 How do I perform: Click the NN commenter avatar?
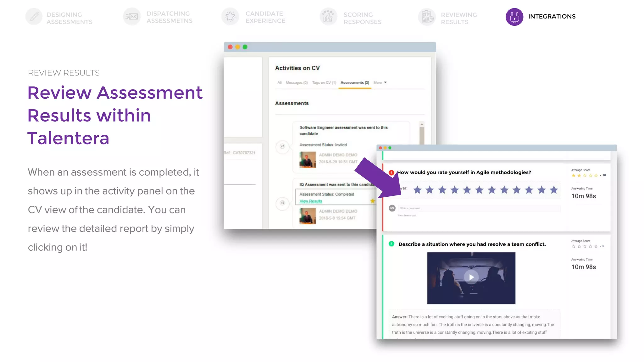click(x=392, y=208)
